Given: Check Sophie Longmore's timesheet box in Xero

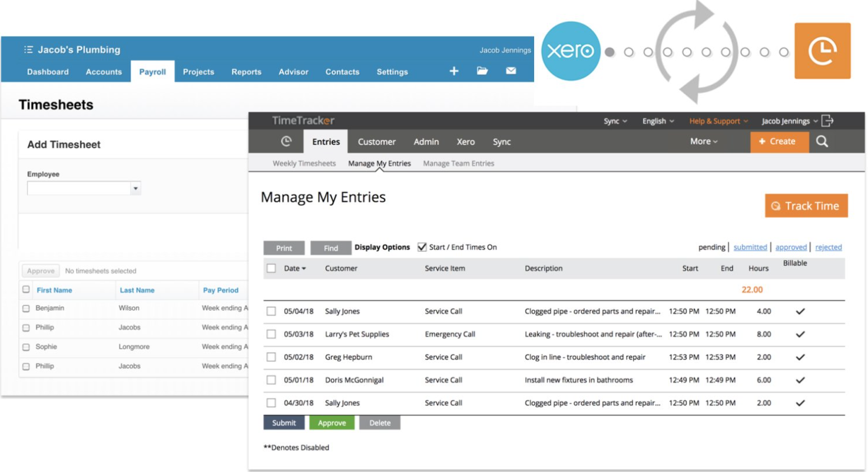Looking at the screenshot, I should pyautogui.click(x=26, y=347).
